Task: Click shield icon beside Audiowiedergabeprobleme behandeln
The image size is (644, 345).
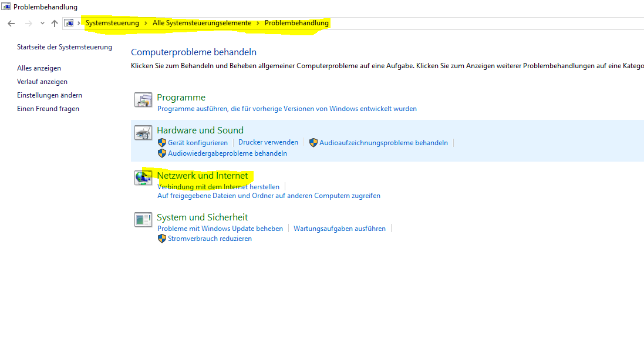Action: [162, 153]
